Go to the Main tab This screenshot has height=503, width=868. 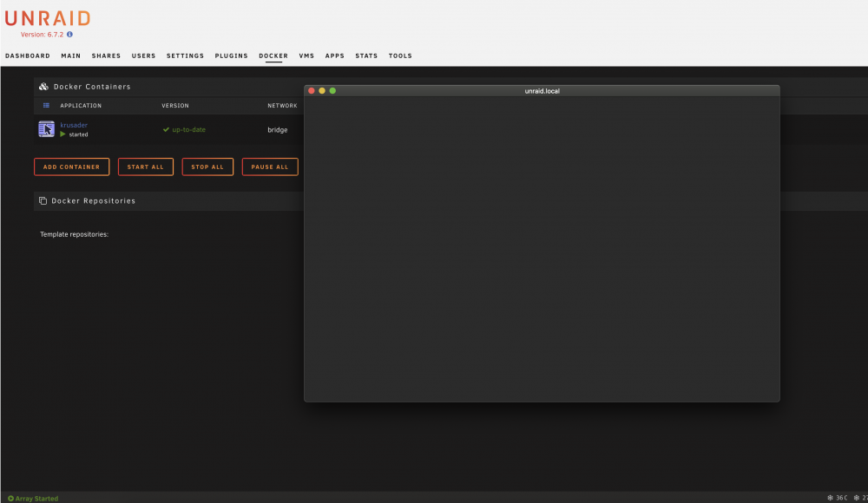click(x=71, y=56)
